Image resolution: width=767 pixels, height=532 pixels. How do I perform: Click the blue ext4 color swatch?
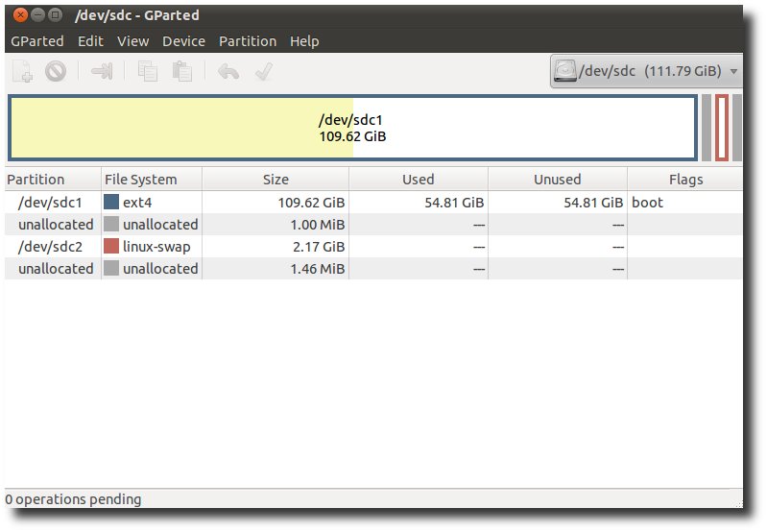pos(111,202)
